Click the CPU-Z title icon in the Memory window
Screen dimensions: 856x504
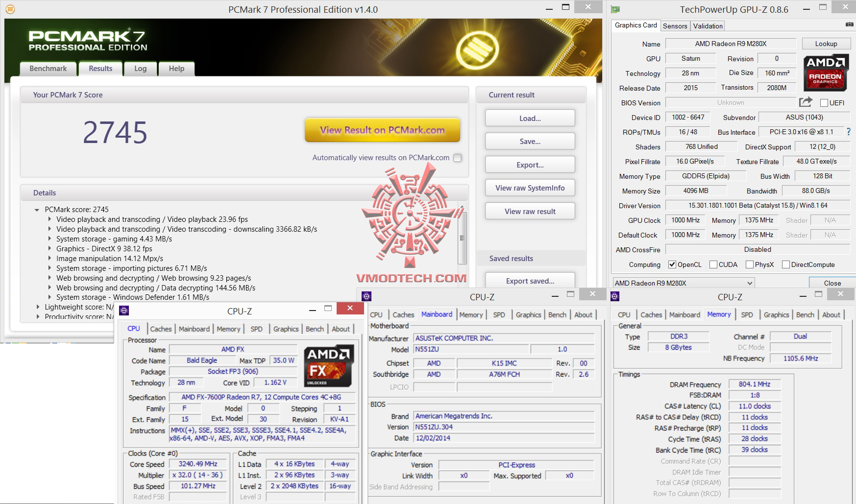(615, 296)
